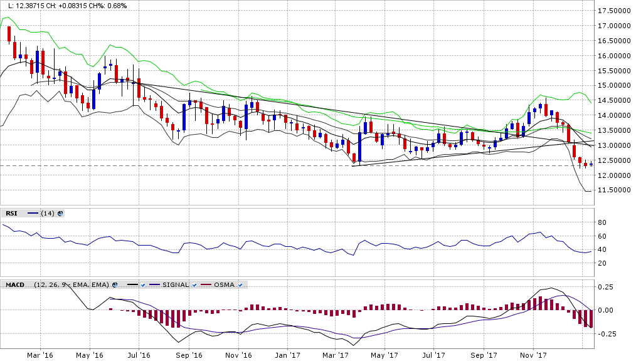636x364 pixels.
Task: Click the Mar '16 date axis label
Action: point(40,355)
